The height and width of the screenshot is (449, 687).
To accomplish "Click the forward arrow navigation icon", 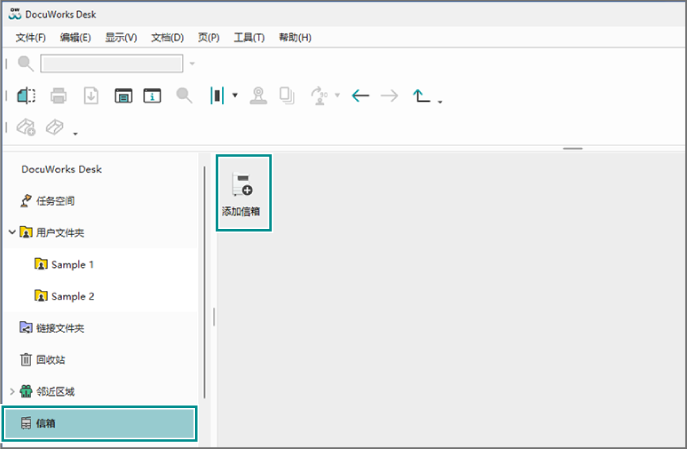I will 390,96.
